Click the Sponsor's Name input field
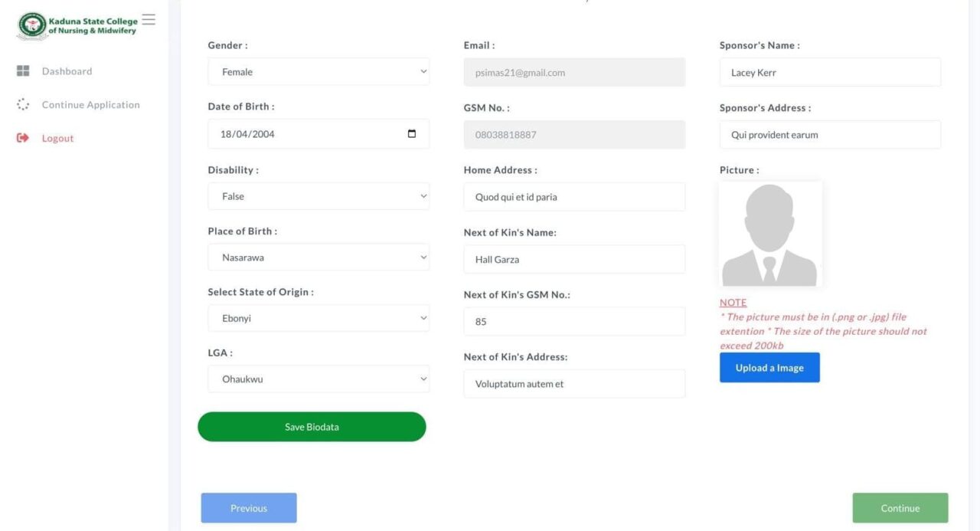This screenshot has height=531, width=980. pos(830,73)
